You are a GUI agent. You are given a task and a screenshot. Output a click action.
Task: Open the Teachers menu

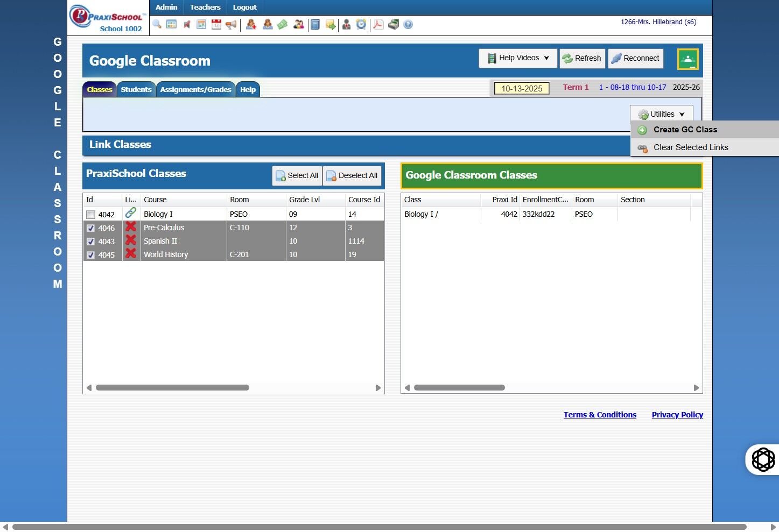click(x=205, y=7)
